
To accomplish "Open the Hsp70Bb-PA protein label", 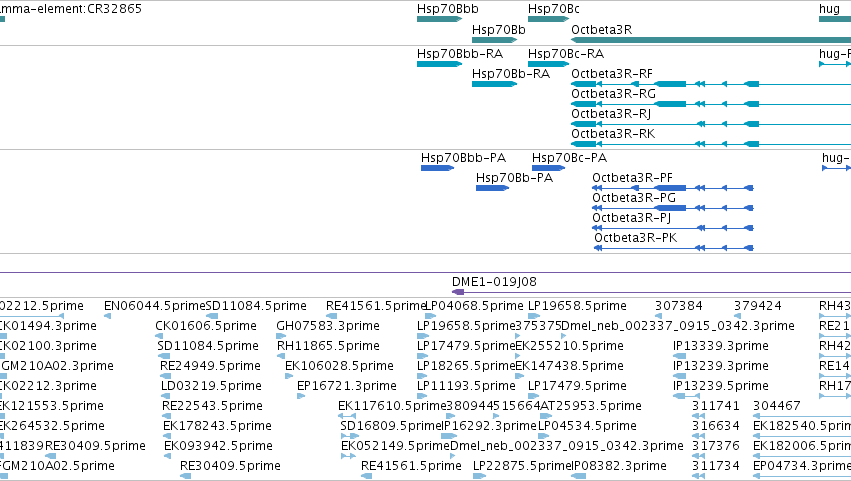I will pos(515,179).
